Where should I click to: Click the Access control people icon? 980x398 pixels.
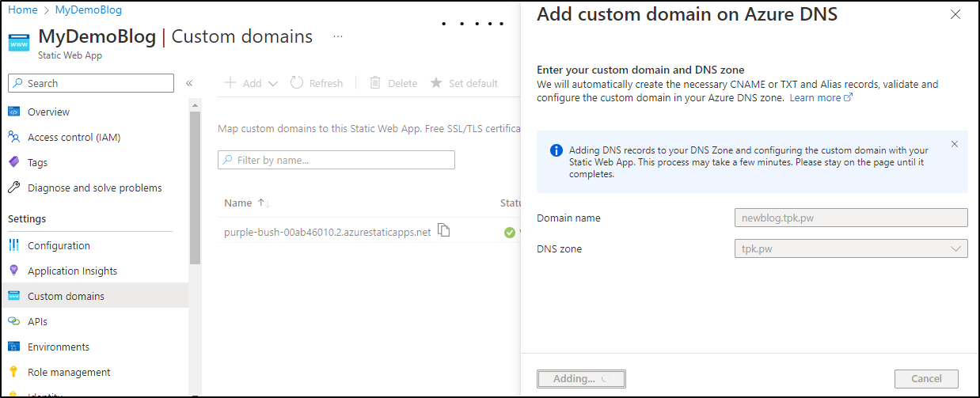pos(13,137)
